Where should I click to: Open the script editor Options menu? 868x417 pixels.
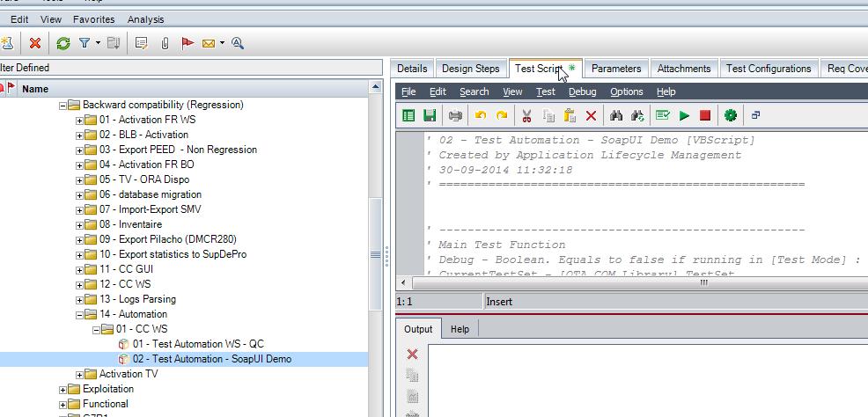(627, 91)
